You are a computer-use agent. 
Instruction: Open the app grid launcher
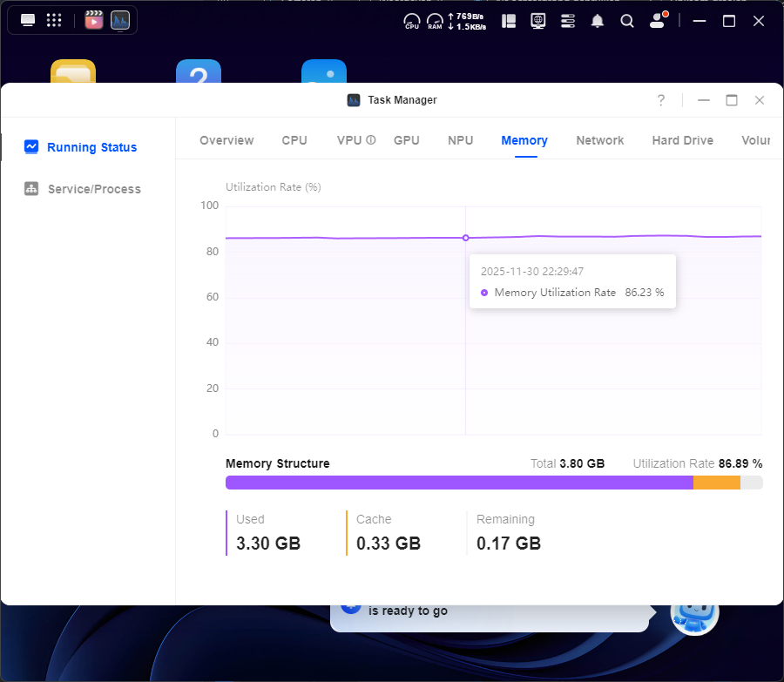click(x=54, y=20)
